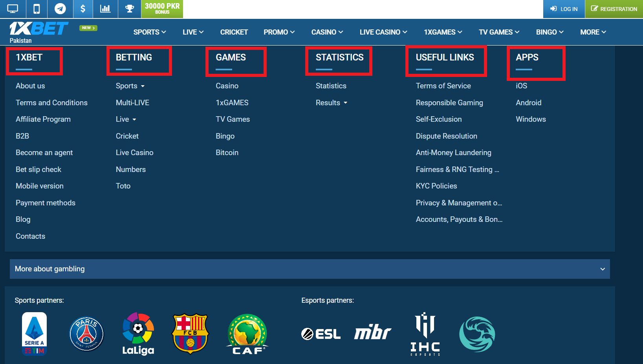Click the 1XBET logo
This screenshot has width=643, height=364.
[39, 29]
